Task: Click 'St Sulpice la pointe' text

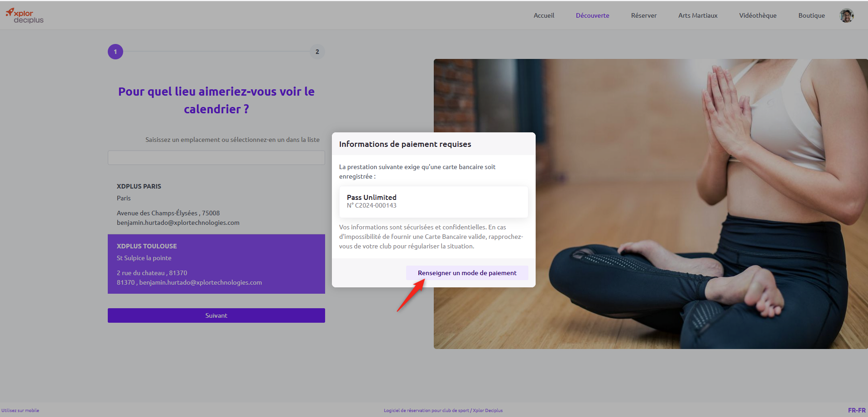Action: [x=144, y=258]
